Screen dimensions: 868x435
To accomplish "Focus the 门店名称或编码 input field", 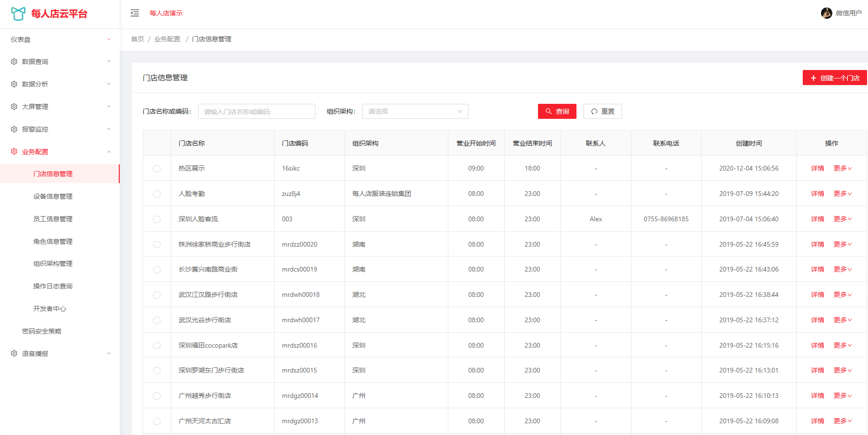I will [x=257, y=111].
